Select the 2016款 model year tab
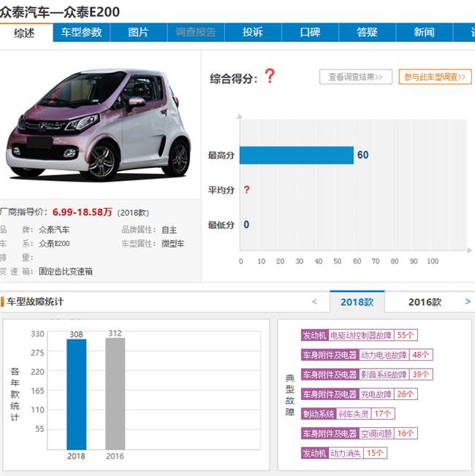The width and height of the screenshot is (475, 476). (x=425, y=302)
